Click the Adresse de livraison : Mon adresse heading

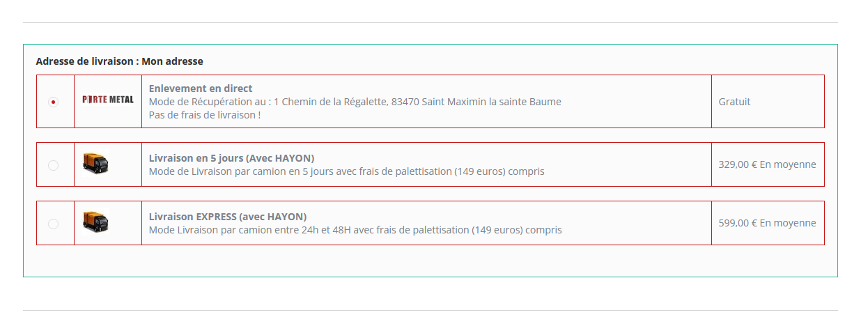(120, 61)
